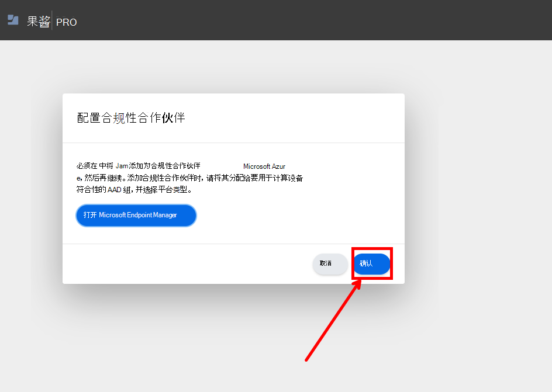Screen dimensions: 552x392
Task: Click the 果酱 product name in header
Action: pyautogui.click(x=39, y=22)
